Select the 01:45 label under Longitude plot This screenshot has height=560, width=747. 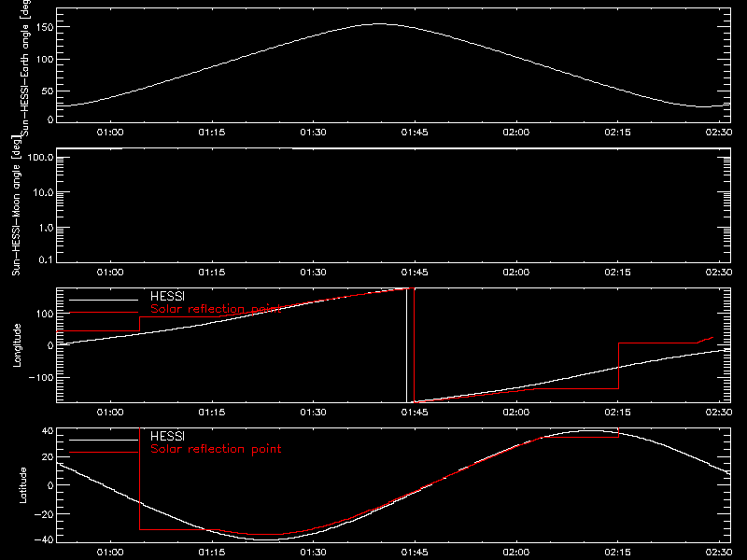[415, 412]
